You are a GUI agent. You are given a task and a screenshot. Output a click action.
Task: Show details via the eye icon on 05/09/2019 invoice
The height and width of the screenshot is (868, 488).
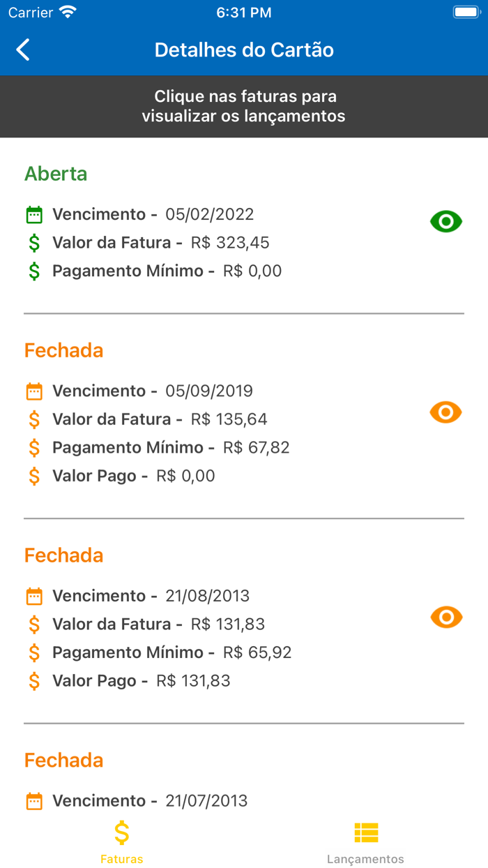coord(445,412)
